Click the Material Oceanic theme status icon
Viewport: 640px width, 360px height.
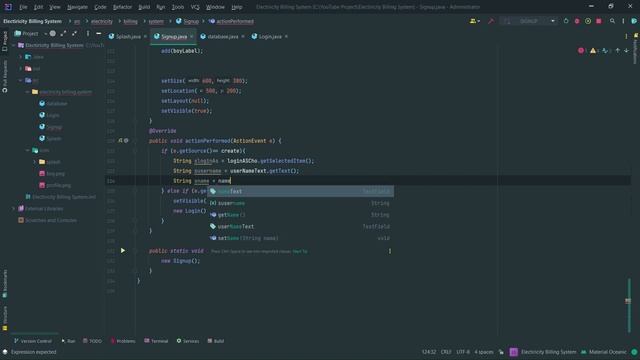(x=584, y=352)
